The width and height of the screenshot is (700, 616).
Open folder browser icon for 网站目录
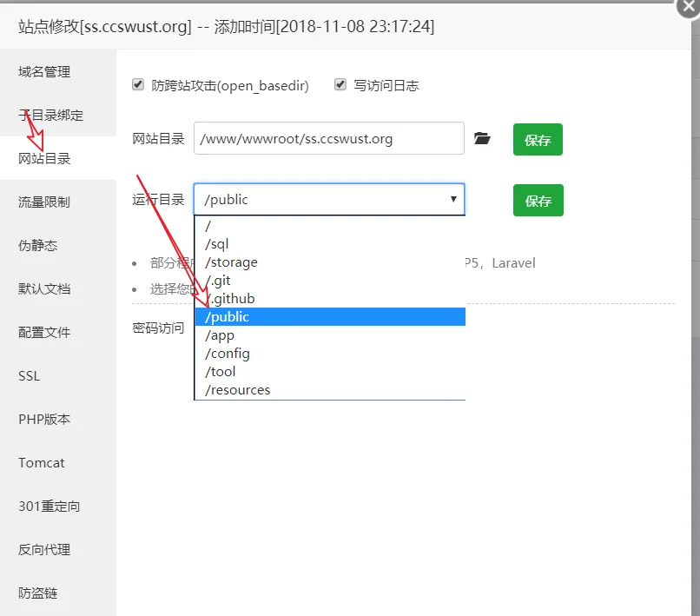[482, 138]
